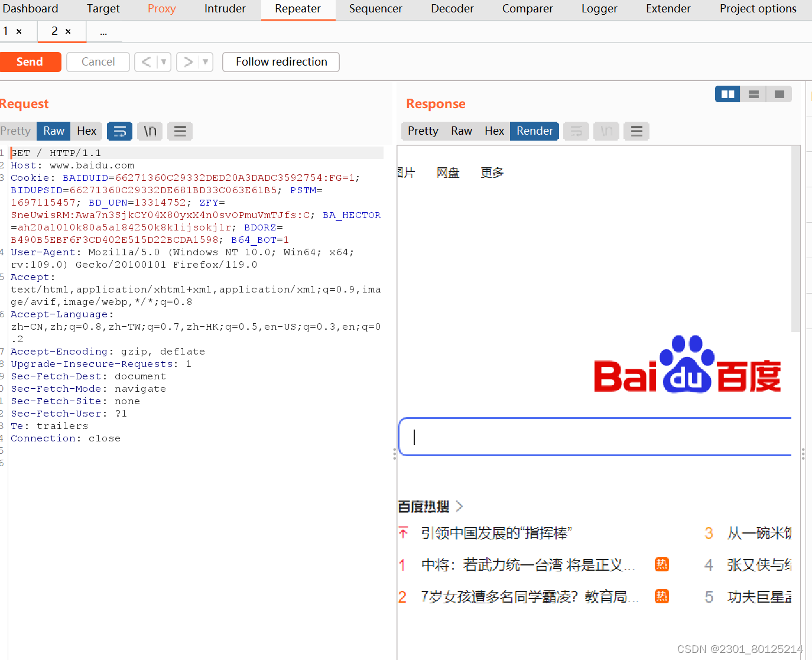The height and width of the screenshot is (660, 812).
Task: Switch Request view to Raw
Action: [54, 131]
